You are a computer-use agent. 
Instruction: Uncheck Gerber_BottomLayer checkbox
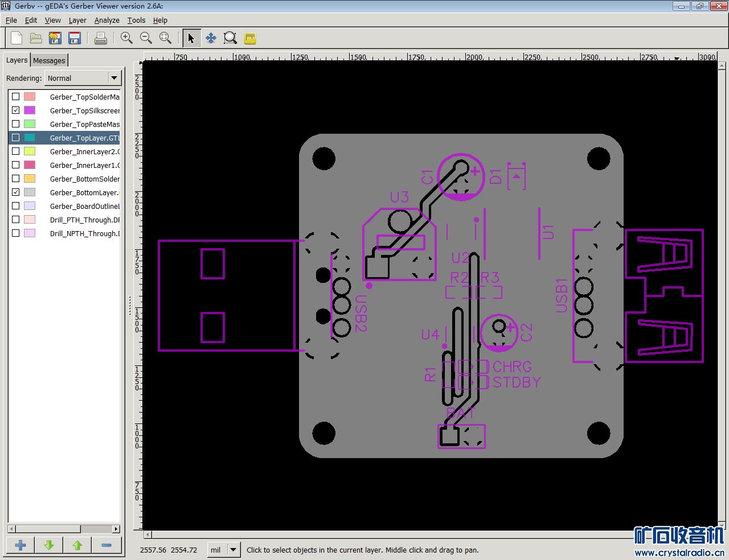[16, 192]
